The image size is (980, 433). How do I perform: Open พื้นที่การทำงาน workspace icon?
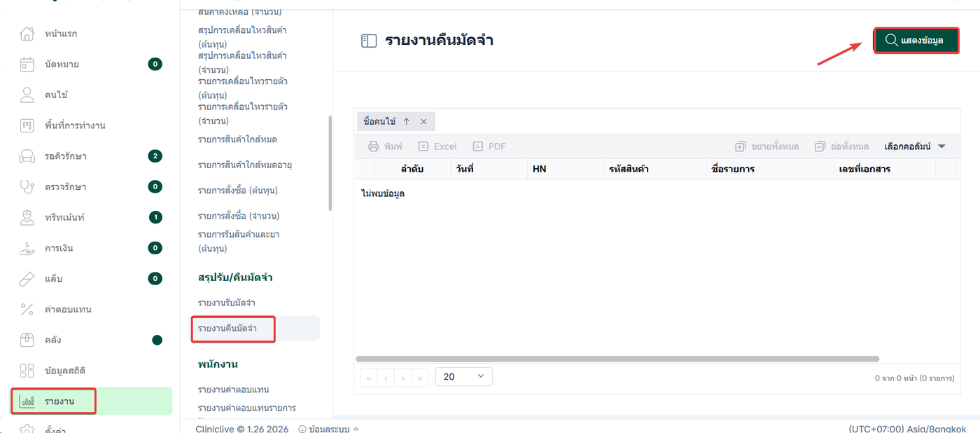click(27, 125)
